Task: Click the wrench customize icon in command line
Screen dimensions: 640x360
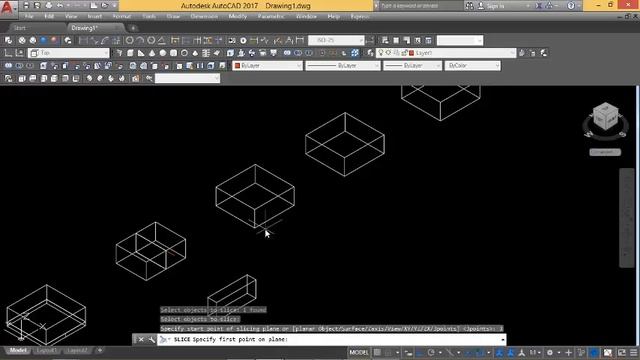Action: coord(151,339)
